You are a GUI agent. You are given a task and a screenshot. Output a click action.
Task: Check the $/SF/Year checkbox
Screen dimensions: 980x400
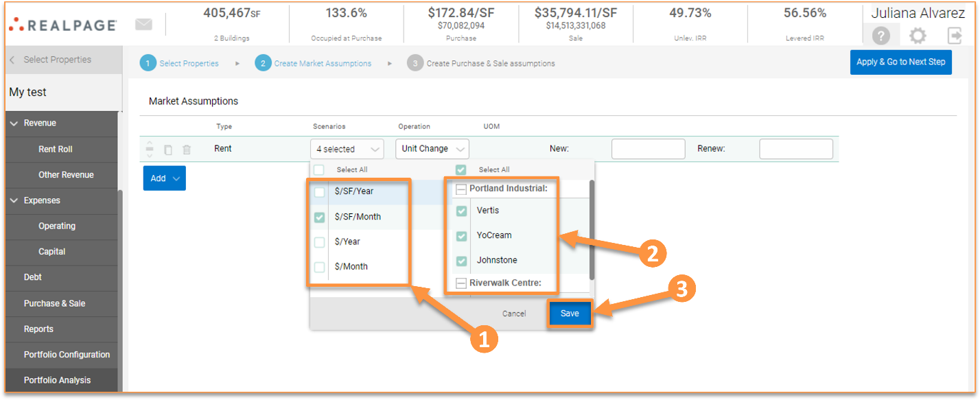pyautogui.click(x=319, y=192)
